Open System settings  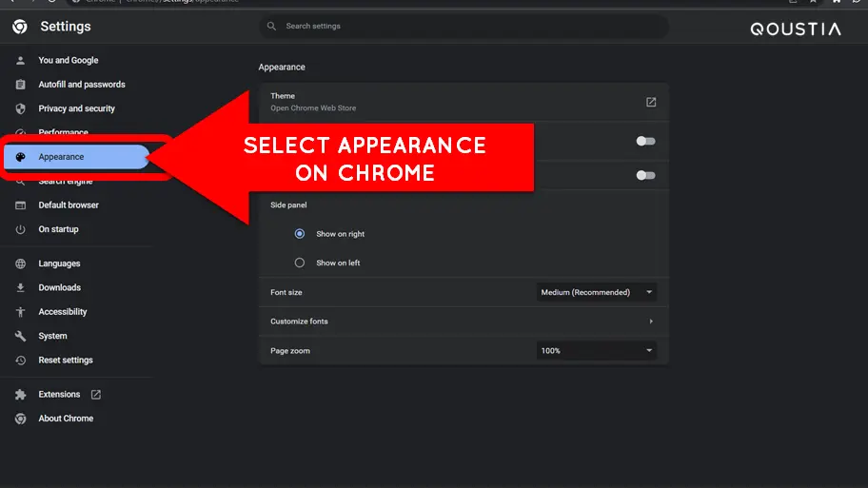coord(52,336)
